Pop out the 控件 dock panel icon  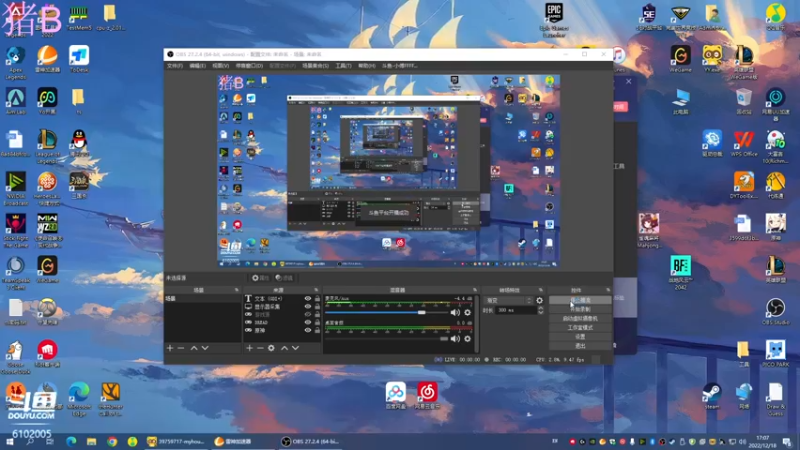pos(608,290)
